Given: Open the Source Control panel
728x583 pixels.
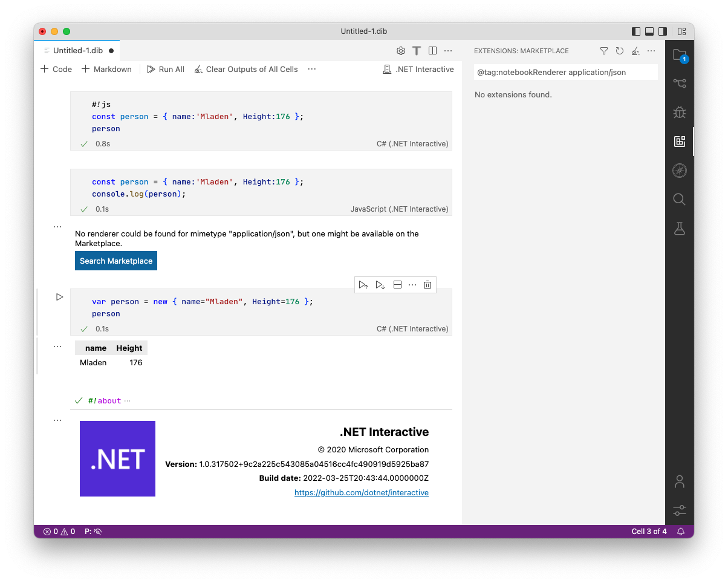Looking at the screenshot, I should [680, 83].
